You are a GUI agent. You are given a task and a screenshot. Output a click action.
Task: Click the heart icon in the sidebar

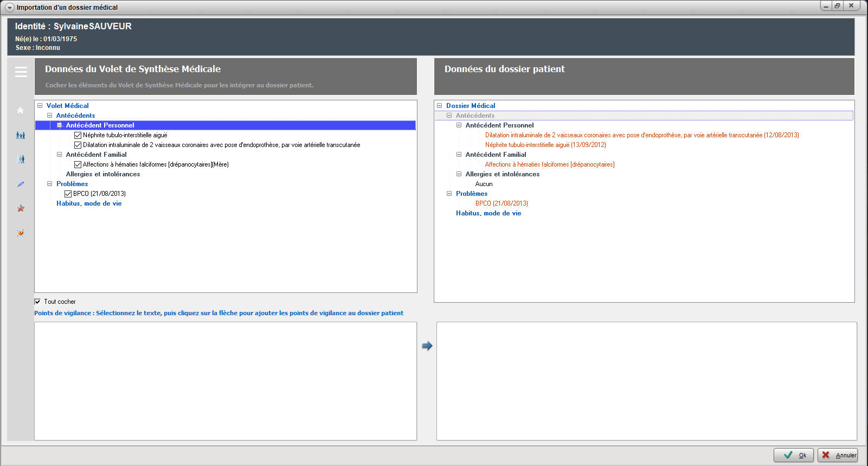[x=21, y=233]
